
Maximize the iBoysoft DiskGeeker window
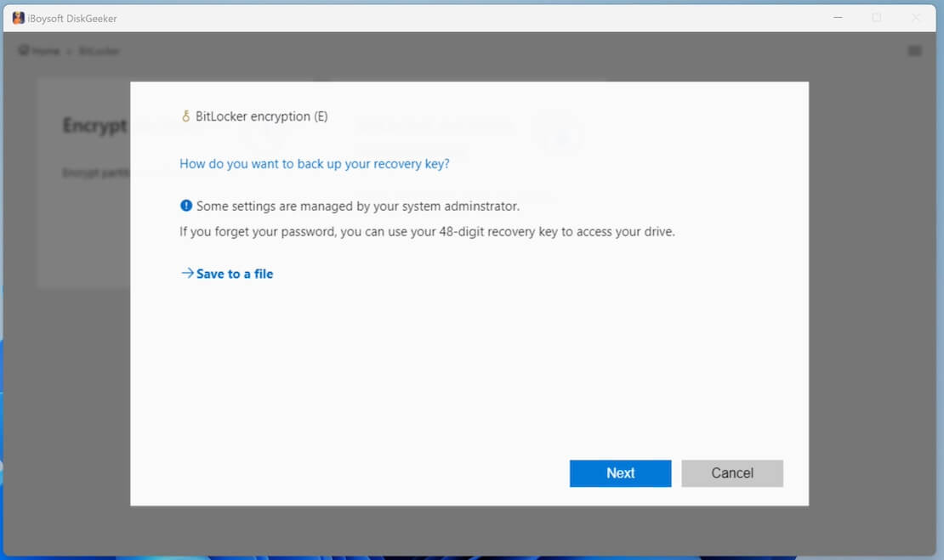point(877,18)
